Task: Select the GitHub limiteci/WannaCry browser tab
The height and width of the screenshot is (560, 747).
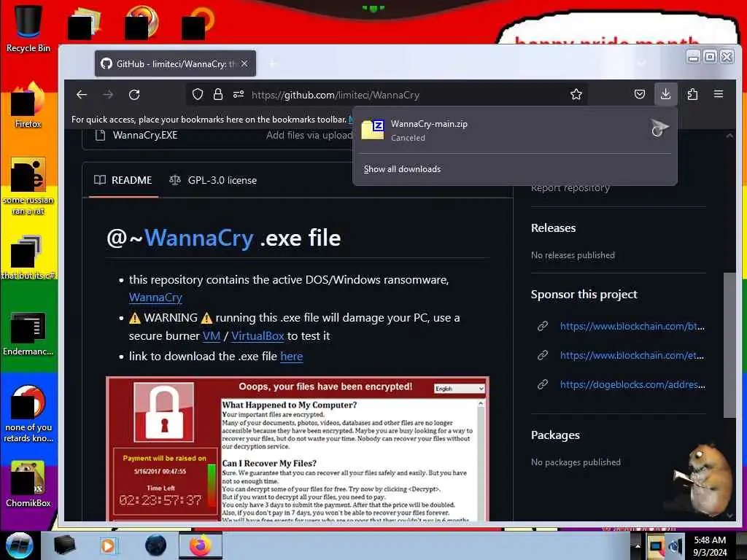Action: click(x=175, y=63)
